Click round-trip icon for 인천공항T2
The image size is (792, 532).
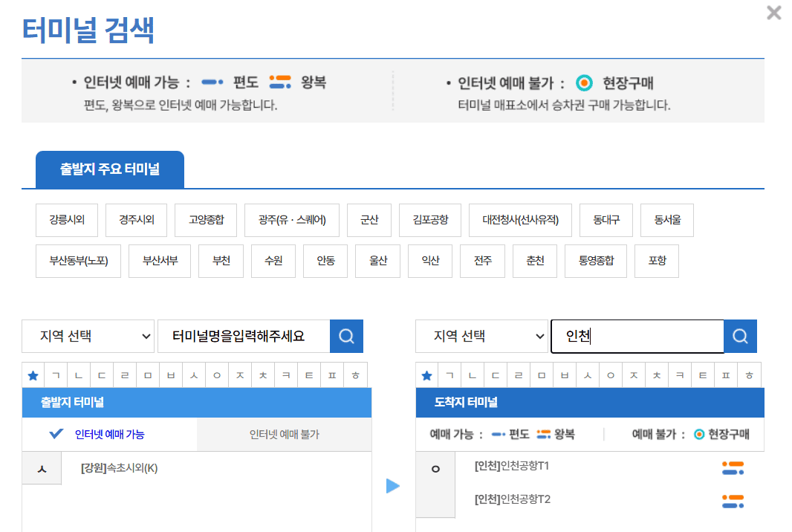(733, 502)
